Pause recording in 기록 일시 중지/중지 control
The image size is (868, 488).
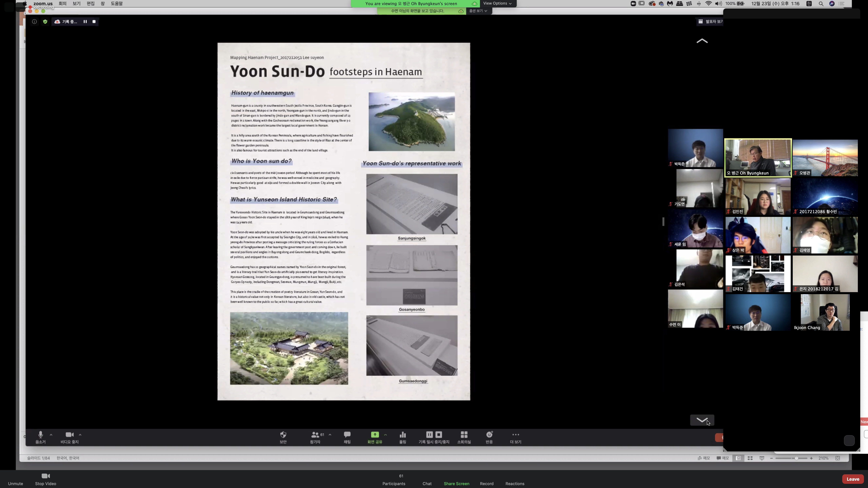429,434
